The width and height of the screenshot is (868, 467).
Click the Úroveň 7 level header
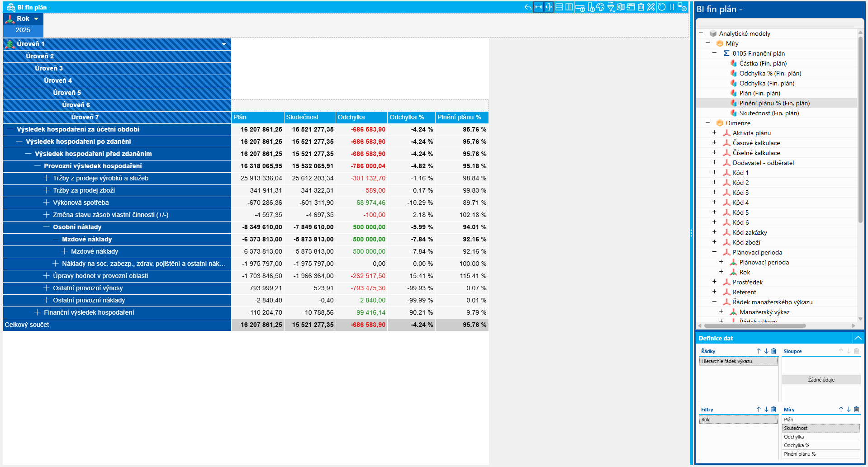click(x=117, y=117)
